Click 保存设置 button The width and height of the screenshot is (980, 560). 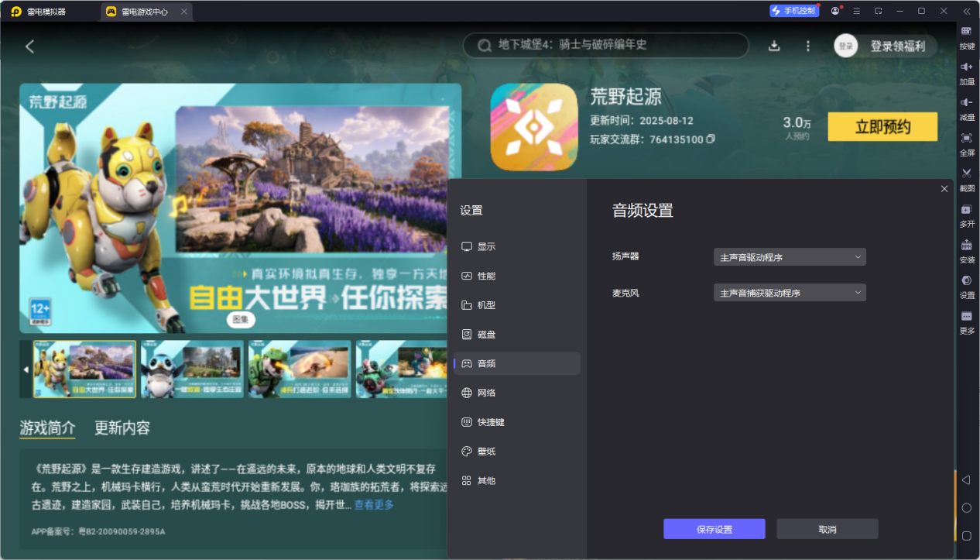[714, 529]
